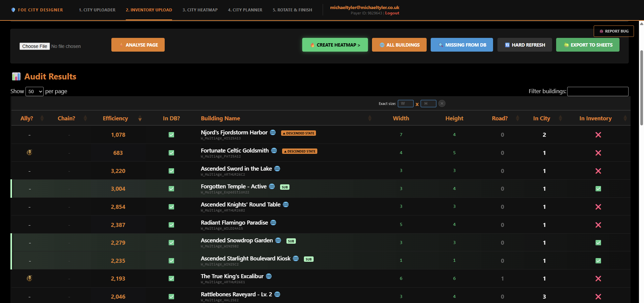Viewport: 644px width, 303px height.
Task: Click the Logout link
Action: 392,13
